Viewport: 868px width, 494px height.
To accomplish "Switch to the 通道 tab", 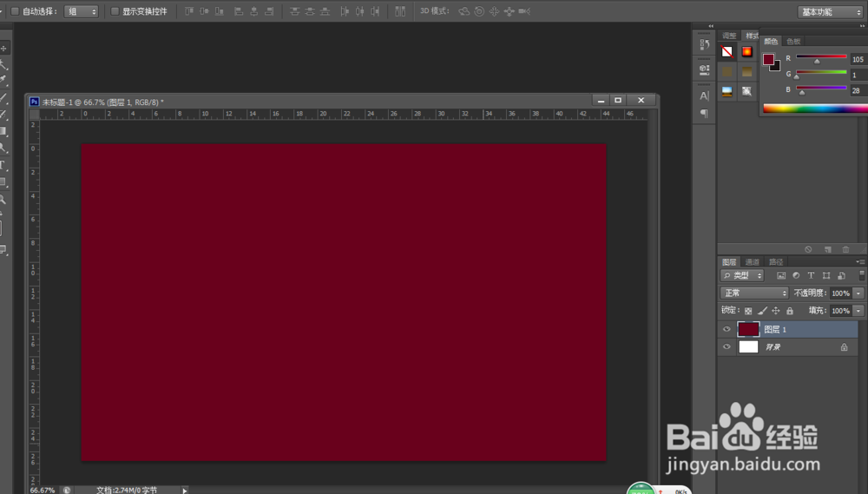I will [752, 262].
